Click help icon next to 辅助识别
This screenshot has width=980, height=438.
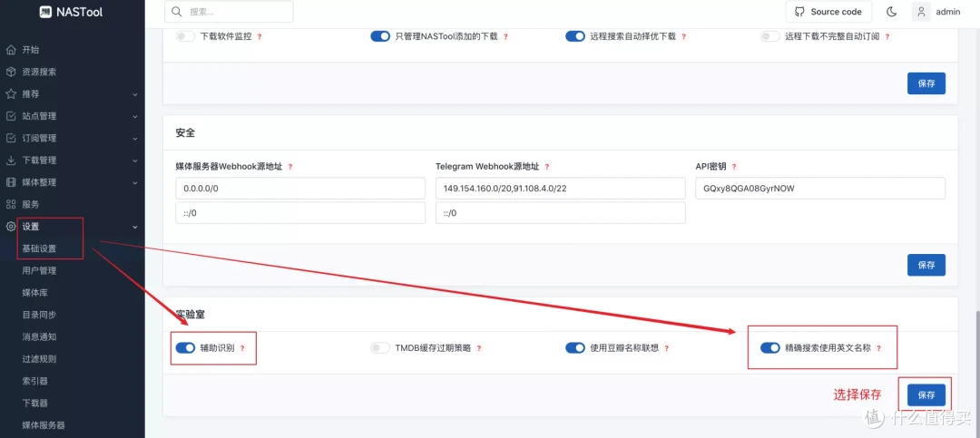tap(242, 348)
